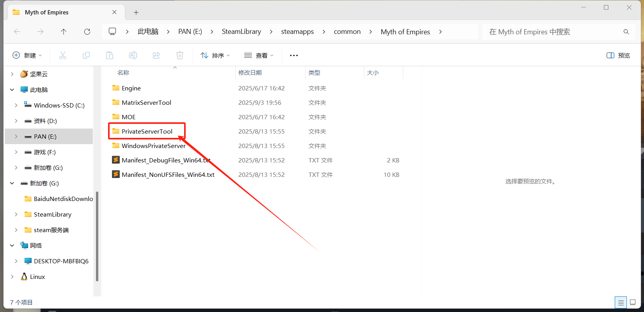Screen dimensions: 644x312
Task: Click the search magnifier icon
Action: click(626, 32)
